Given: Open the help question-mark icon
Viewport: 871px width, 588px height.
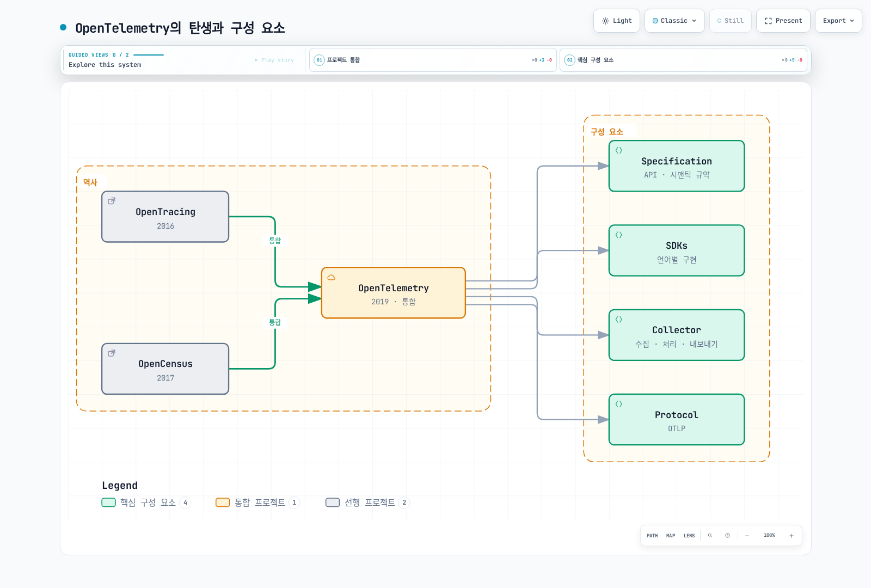Looking at the screenshot, I should [727, 536].
